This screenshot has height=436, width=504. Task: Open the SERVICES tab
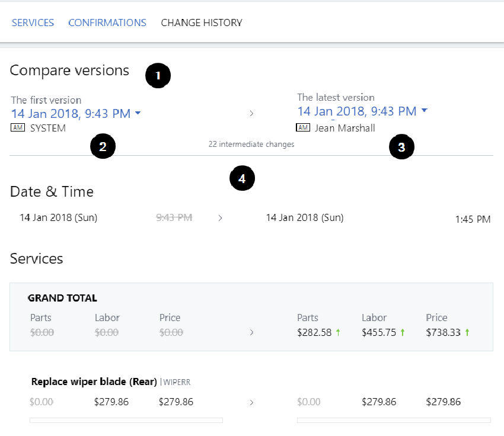tap(33, 23)
